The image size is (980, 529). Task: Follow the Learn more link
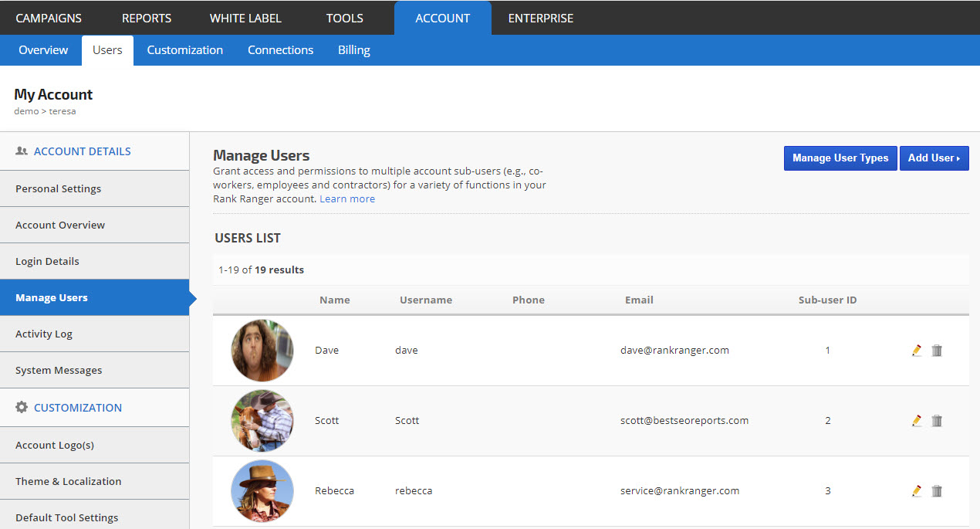pyautogui.click(x=347, y=198)
